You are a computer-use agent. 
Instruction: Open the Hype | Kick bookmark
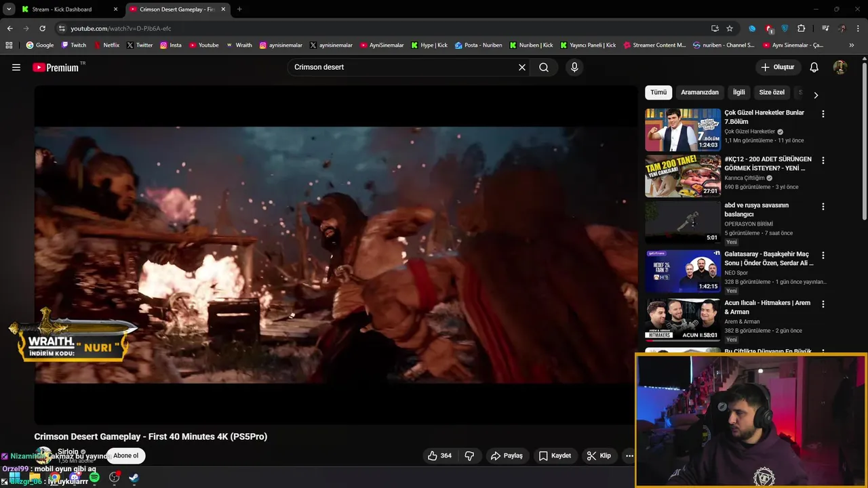(429, 45)
